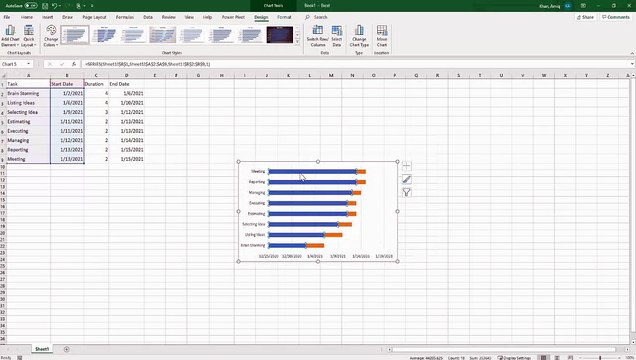Click the End Date header cell
Image resolution: width=636 pixels, height=360 pixels.
tap(126, 84)
